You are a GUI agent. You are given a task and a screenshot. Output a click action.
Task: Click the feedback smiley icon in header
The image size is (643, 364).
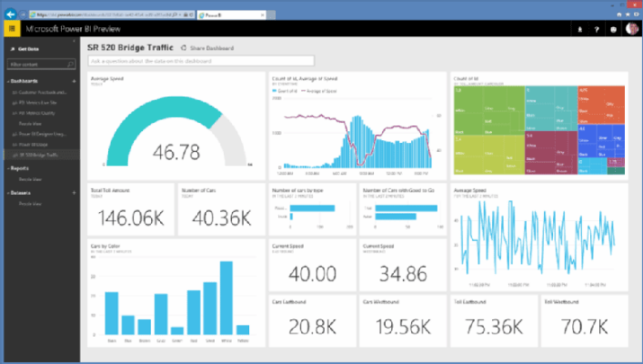[x=612, y=29]
